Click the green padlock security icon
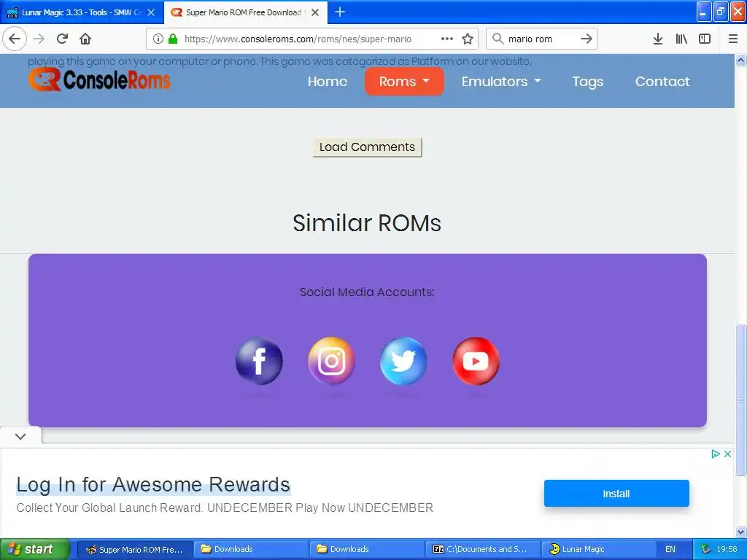The height and width of the screenshot is (560, 747). 173,39
